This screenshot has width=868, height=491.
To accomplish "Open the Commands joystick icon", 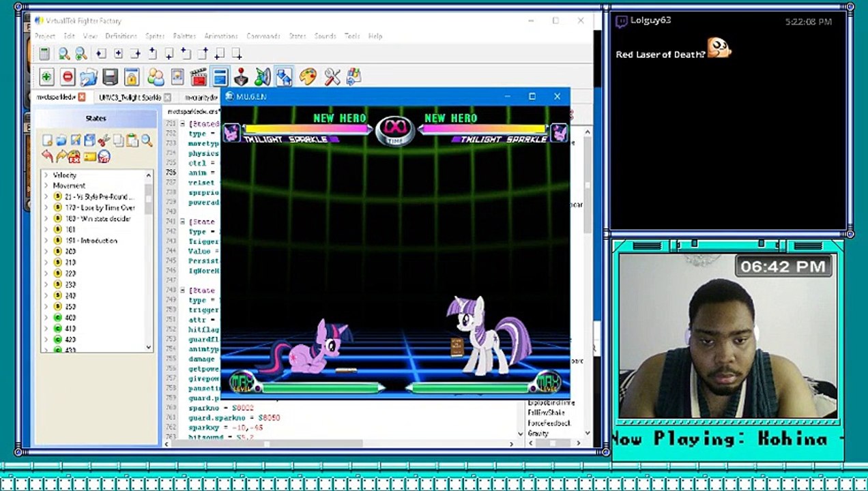I will coord(241,76).
